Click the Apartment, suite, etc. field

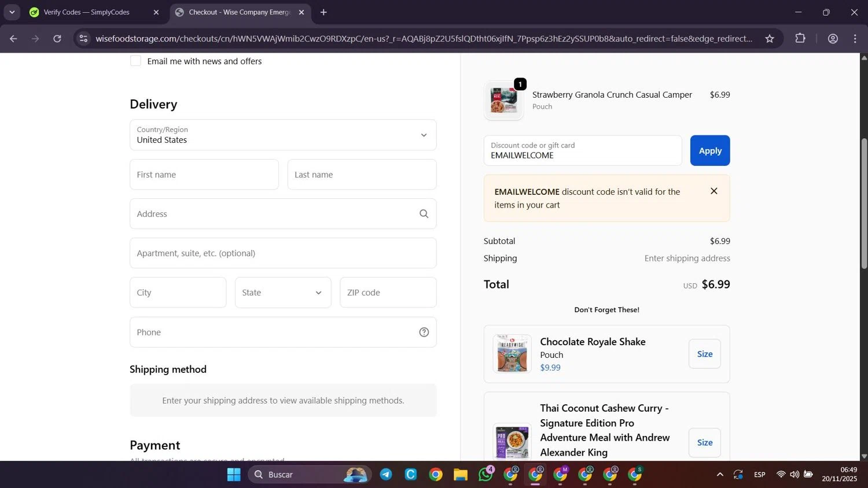[283, 253]
